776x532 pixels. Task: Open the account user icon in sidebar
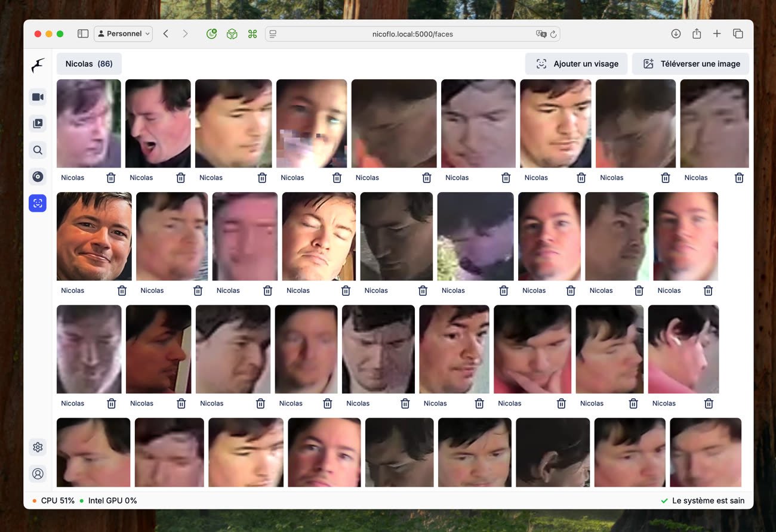click(x=38, y=474)
